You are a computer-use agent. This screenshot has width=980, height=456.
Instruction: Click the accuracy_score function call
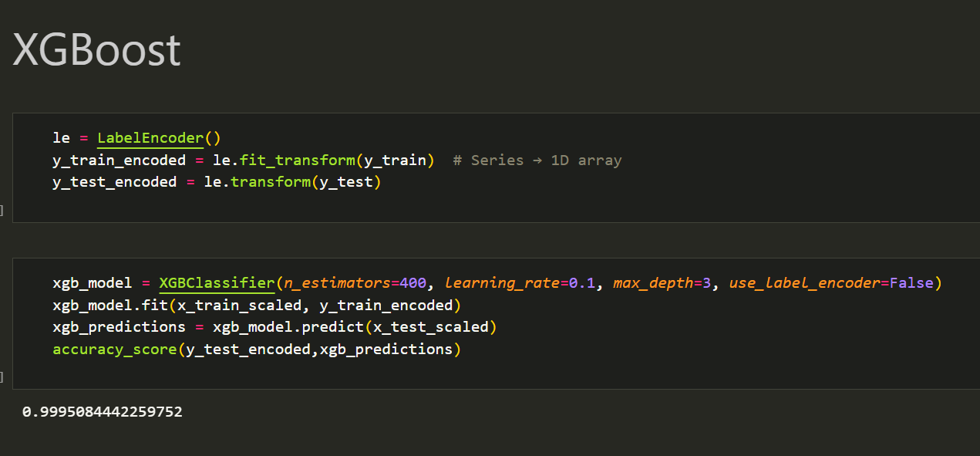click(257, 350)
